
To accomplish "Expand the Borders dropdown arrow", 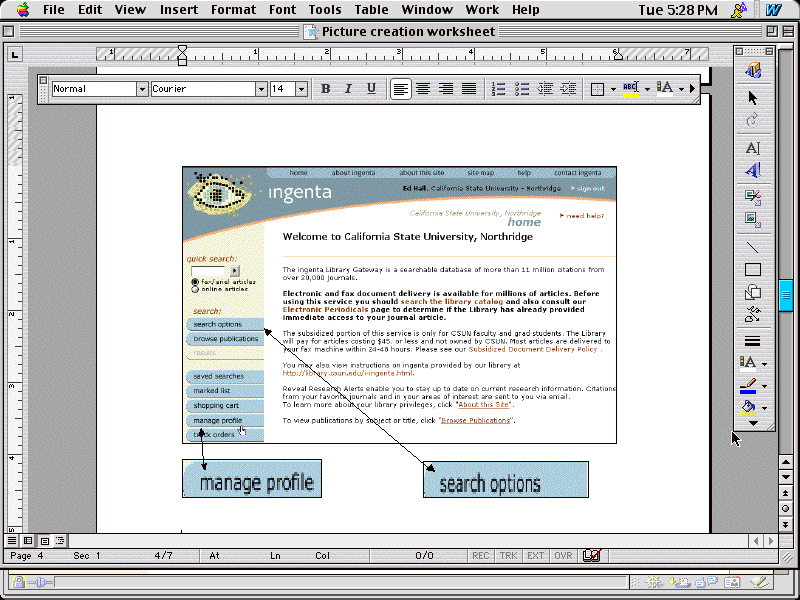I will point(613,89).
